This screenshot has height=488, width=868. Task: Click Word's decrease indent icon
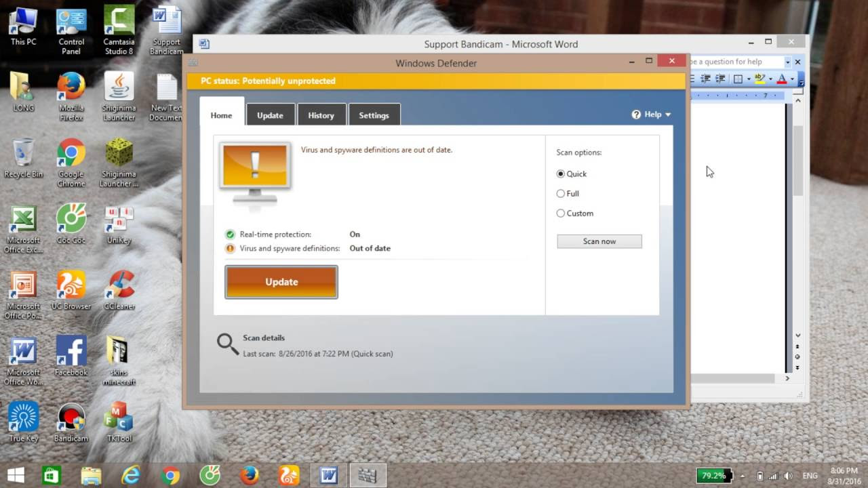[705, 79]
